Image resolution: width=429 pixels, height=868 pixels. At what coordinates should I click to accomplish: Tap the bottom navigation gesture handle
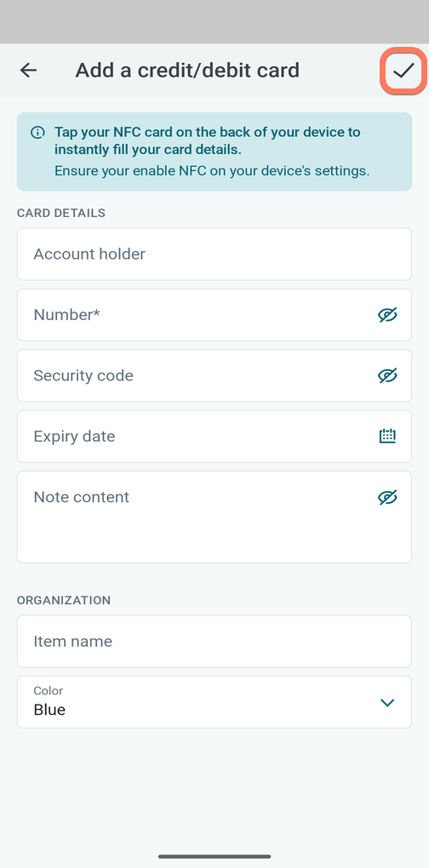coord(214,856)
